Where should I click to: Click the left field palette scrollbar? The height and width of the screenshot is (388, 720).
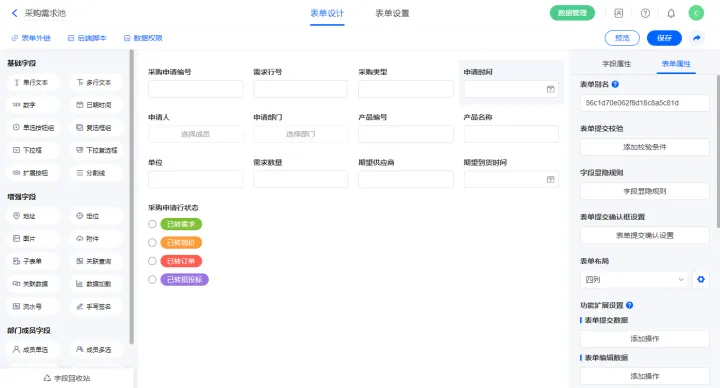(132, 197)
